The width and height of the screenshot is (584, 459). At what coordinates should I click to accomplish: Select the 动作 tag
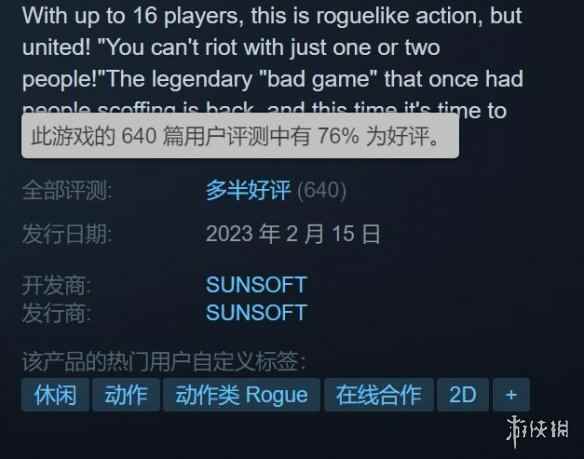[126, 395]
